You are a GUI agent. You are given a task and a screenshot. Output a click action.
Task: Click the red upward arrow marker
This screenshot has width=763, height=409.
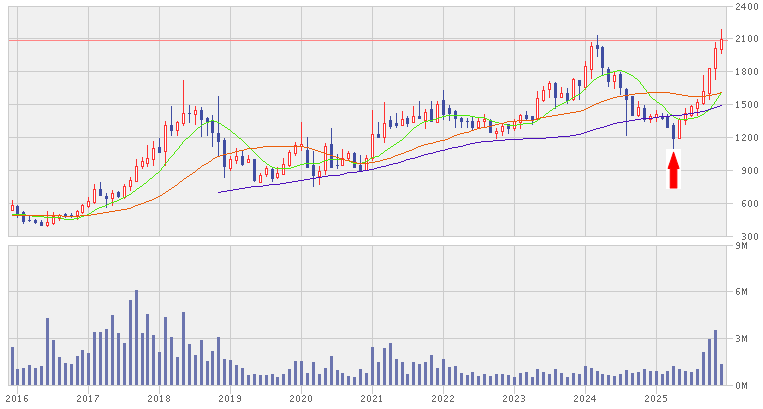pyautogui.click(x=673, y=170)
